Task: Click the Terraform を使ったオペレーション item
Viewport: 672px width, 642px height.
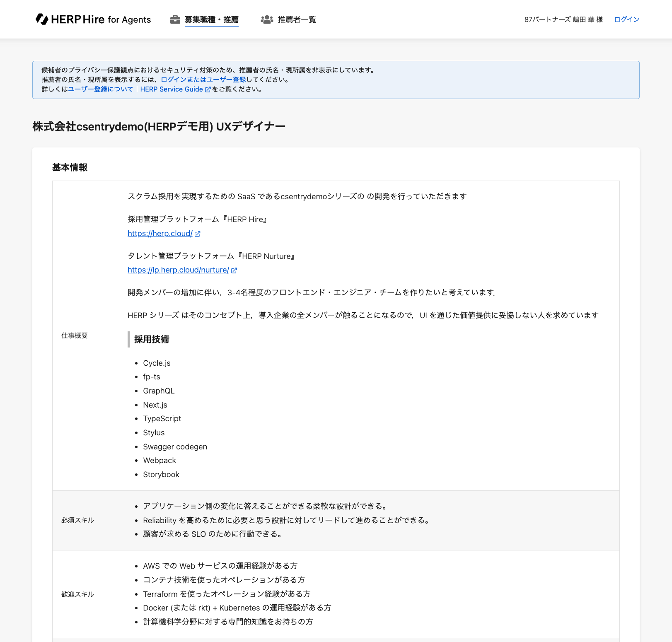Action: tap(227, 594)
